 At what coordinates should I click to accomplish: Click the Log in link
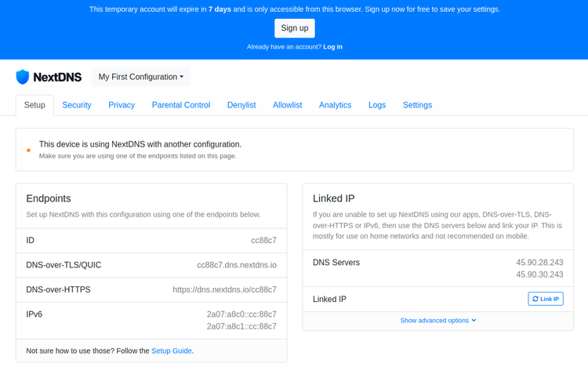point(332,47)
